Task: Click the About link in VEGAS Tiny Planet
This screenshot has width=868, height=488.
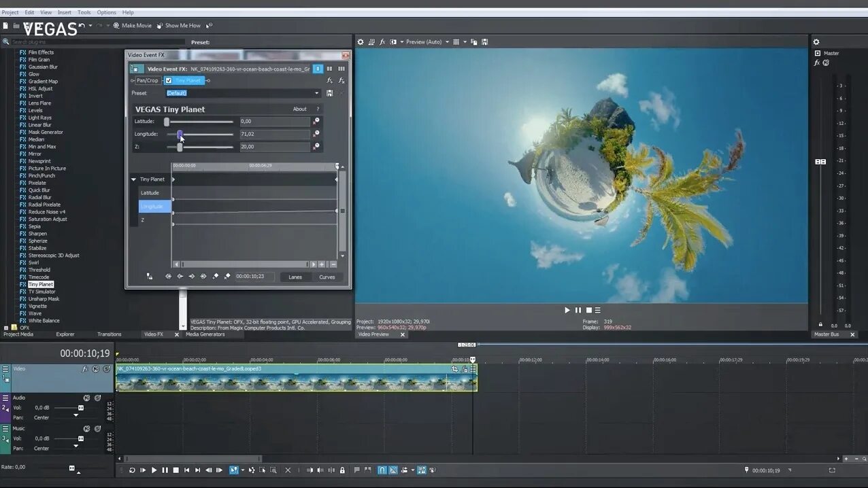Action: point(299,109)
